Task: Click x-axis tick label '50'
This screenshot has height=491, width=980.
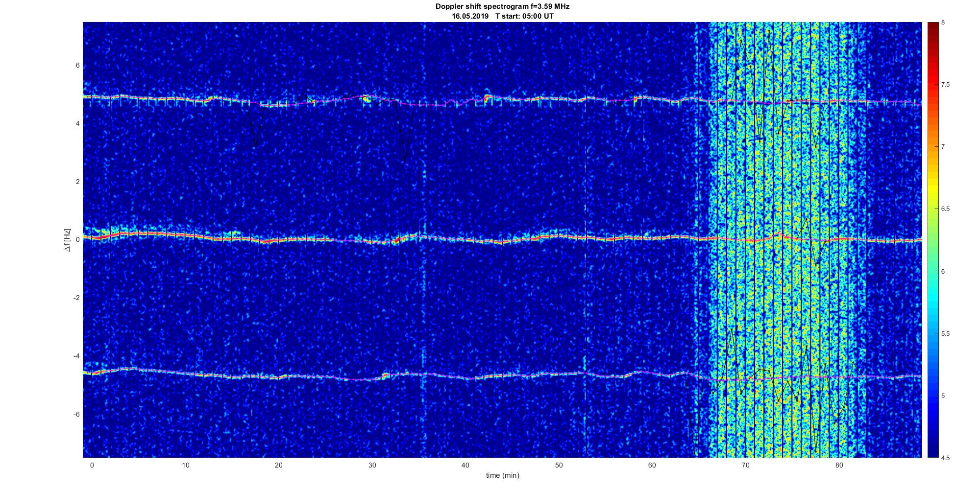Action: point(559,466)
